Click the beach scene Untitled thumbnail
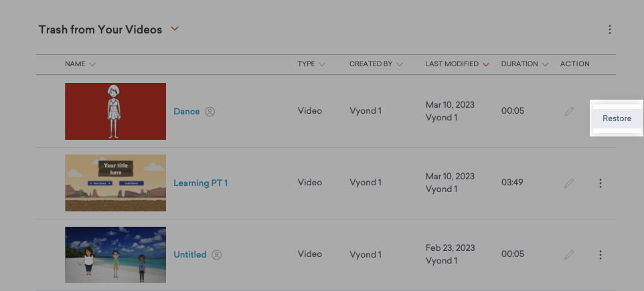 coord(115,254)
